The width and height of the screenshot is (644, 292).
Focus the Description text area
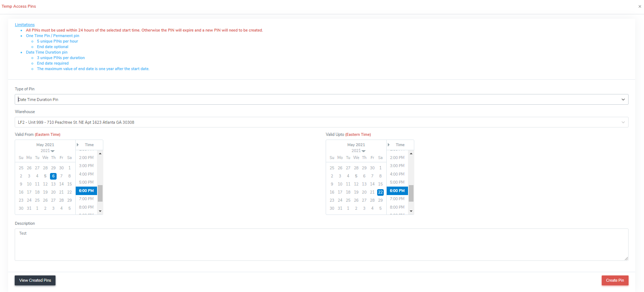pos(321,245)
